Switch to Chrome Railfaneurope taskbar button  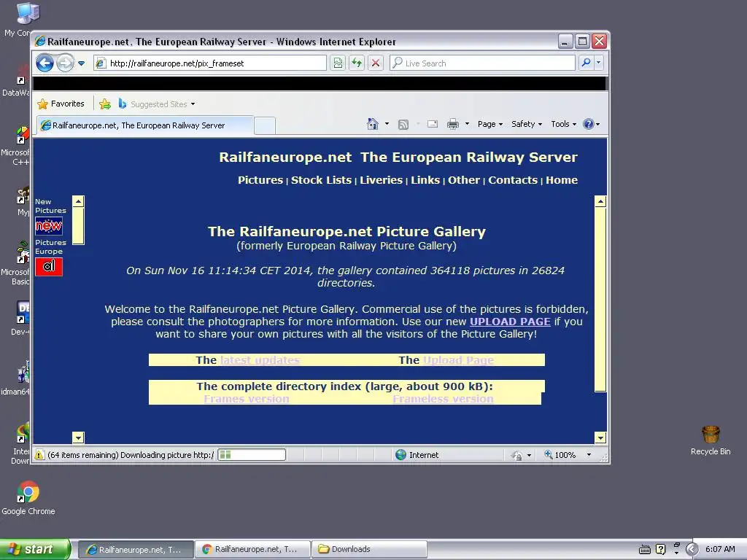pos(252,550)
